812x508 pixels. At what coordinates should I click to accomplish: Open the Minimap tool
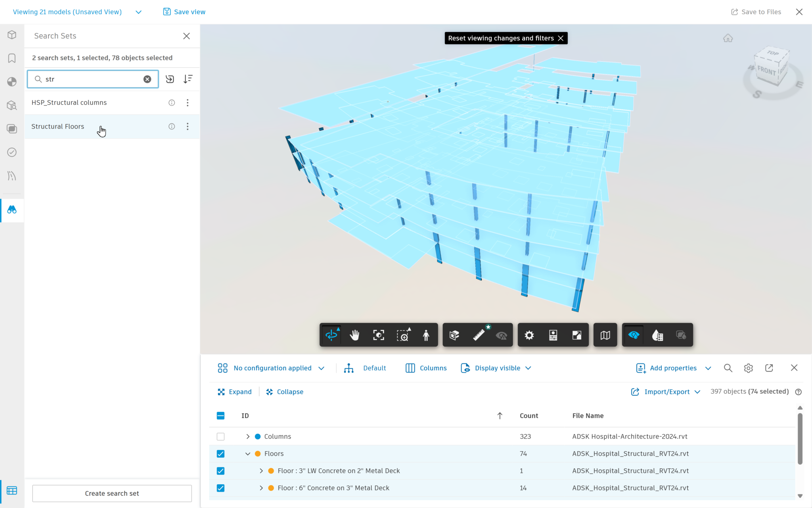(x=605, y=335)
